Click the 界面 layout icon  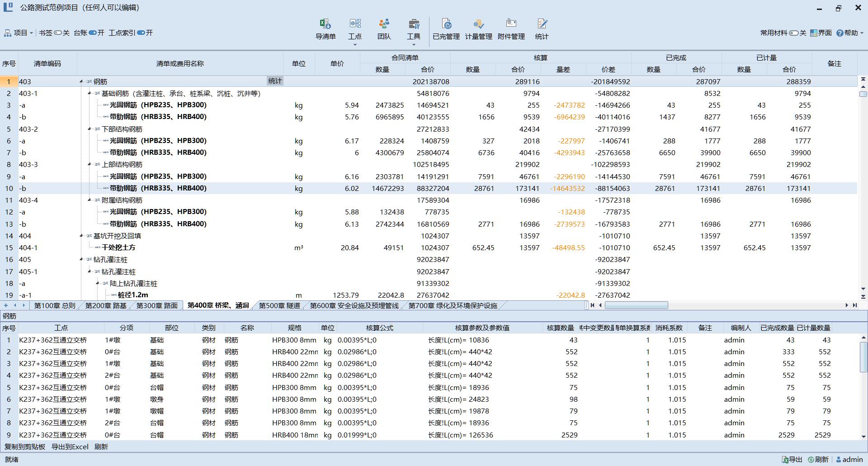coord(814,33)
